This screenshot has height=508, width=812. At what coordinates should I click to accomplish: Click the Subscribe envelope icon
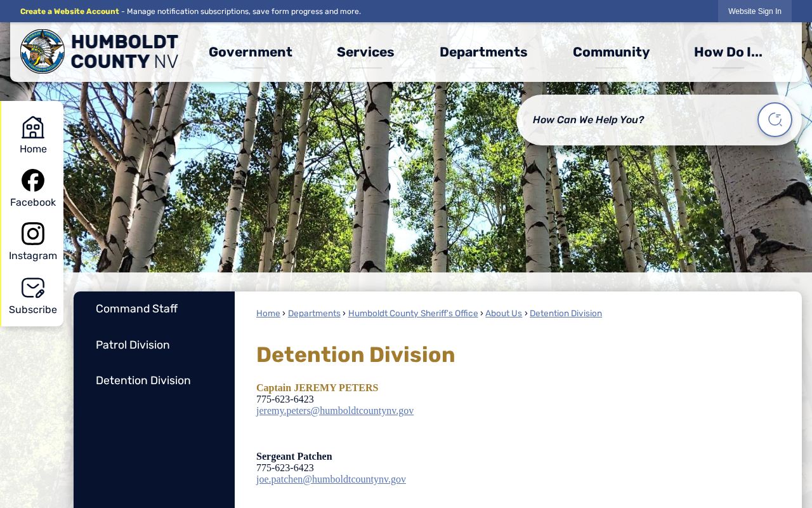[33, 288]
